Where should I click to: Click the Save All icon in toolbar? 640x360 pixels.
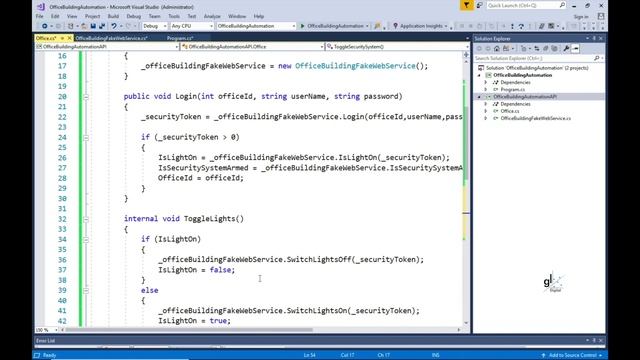pos(102,26)
